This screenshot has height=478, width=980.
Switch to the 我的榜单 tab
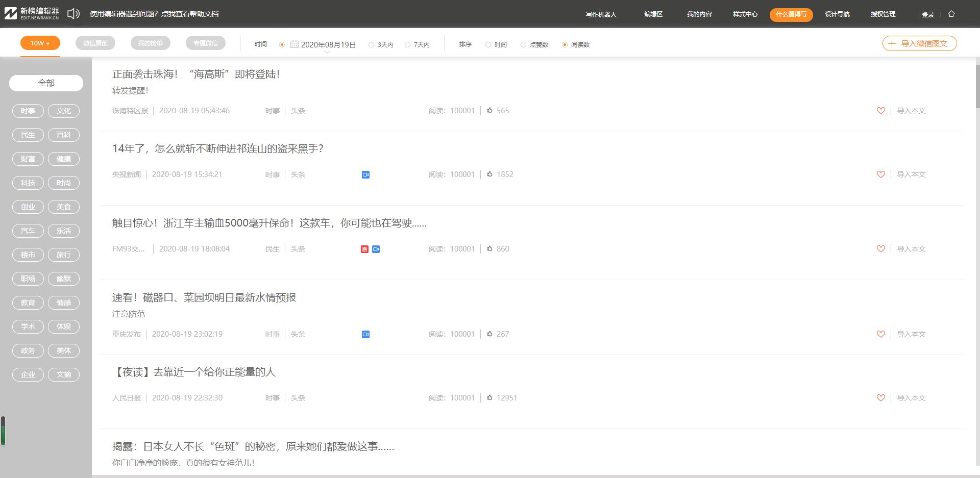[x=151, y=43]
